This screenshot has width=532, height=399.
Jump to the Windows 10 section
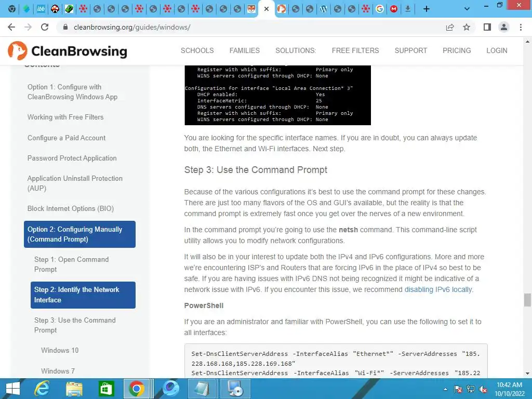[x=60, y=350]
